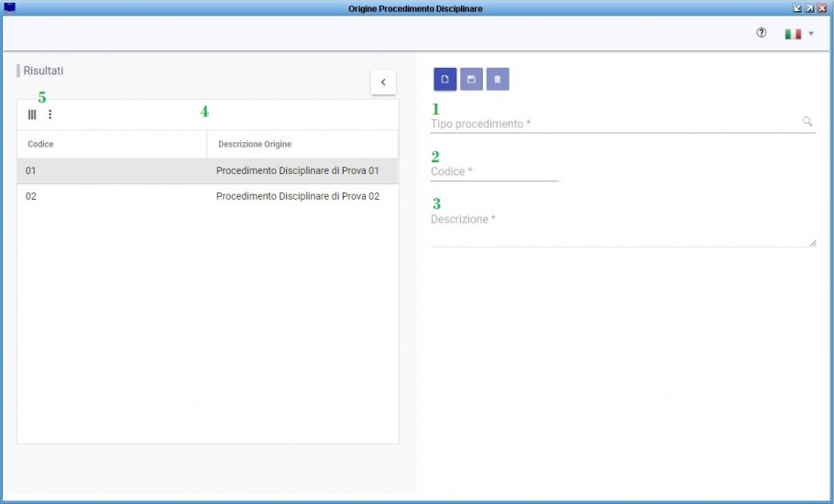Open the help question mark icon

pos(761,33)
